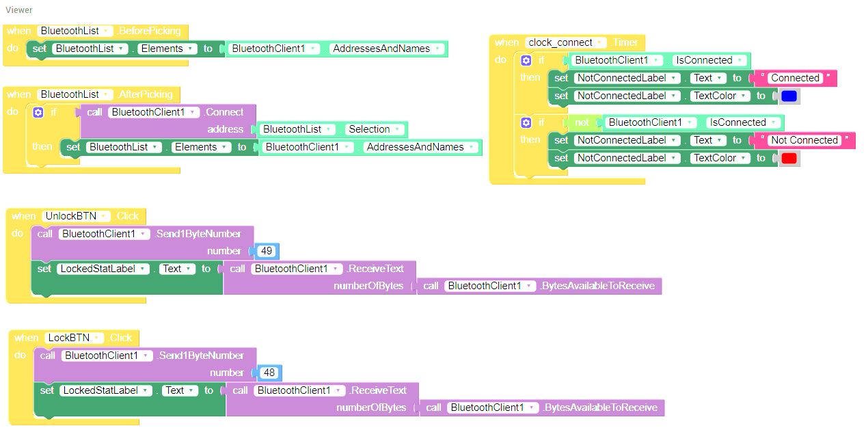Open the Text property dropdown on LockedStatLabel

[188, 268]
